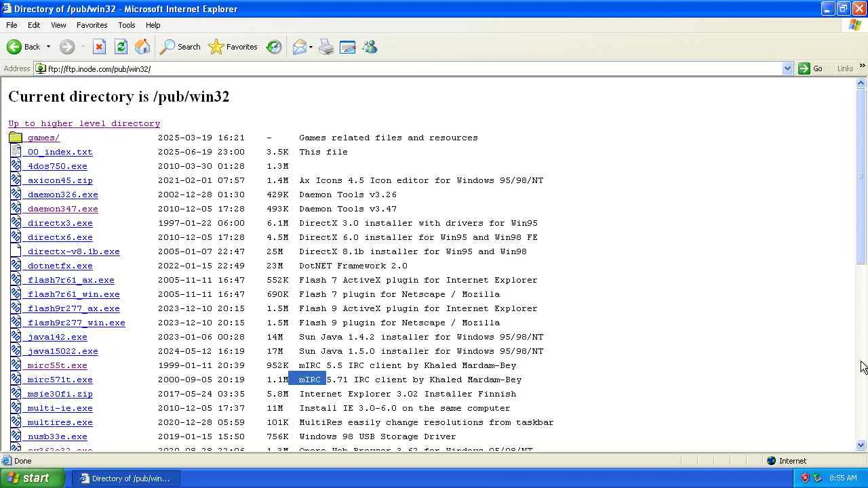Click the vertical scrollbar thumb

tap(861, 176)
